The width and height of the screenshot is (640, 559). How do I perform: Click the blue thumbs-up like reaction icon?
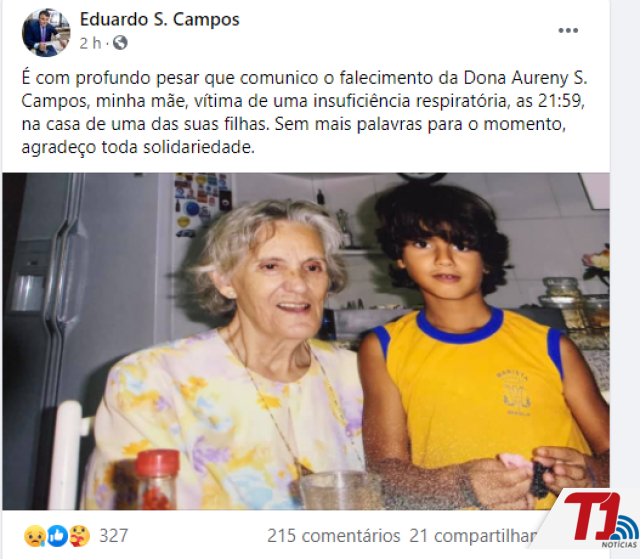58,535
